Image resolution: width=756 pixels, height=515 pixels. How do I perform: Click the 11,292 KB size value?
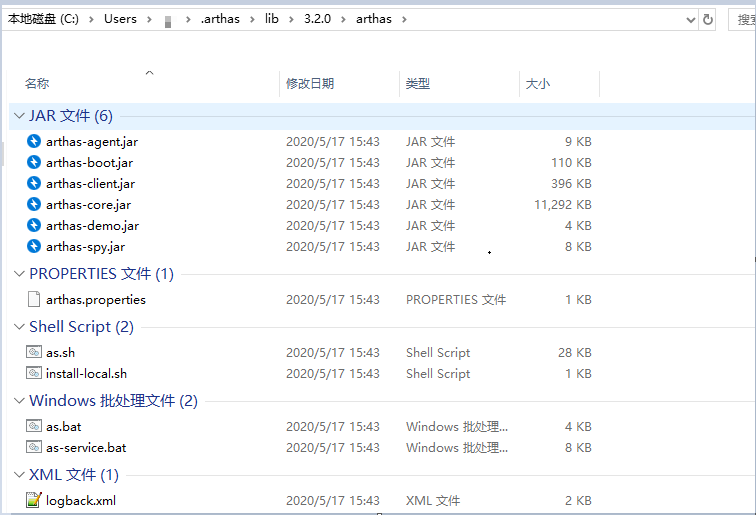tap(563, 204)
